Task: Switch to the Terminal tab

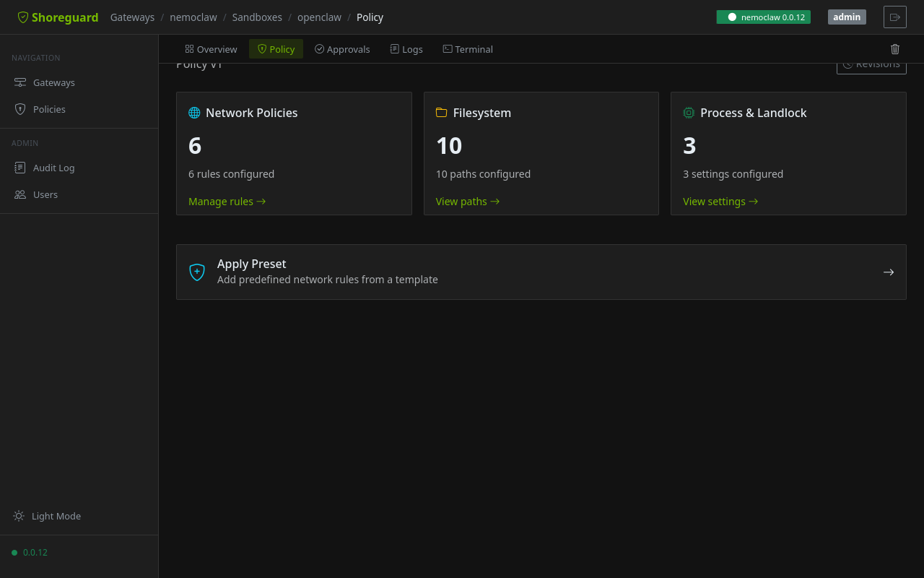Action: point(468,49)
